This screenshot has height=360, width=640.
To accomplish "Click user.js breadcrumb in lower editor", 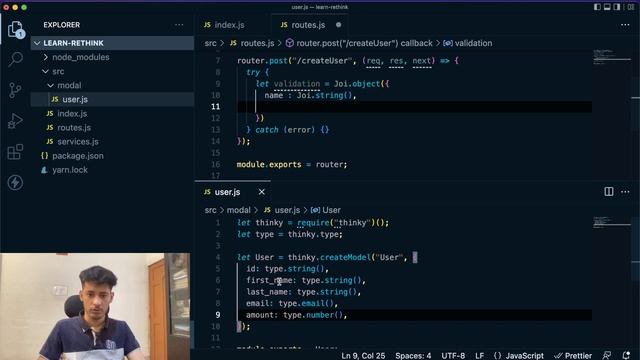I will click(282, 210).
